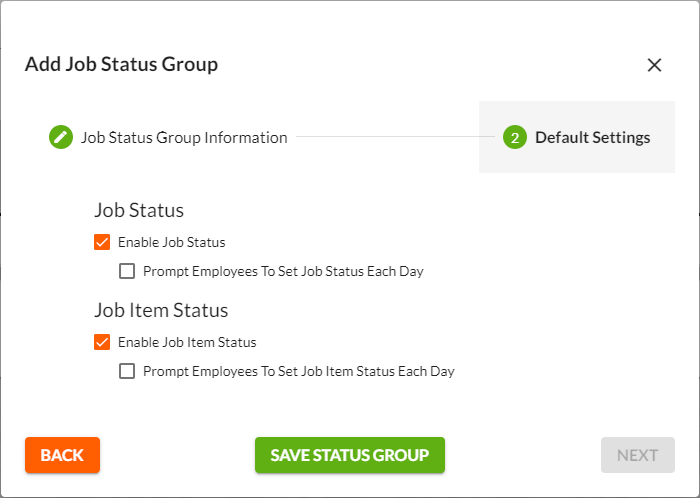Select the Default Settings step label
The height and width of the screenshot is (498, 700).
click(592, 138)
